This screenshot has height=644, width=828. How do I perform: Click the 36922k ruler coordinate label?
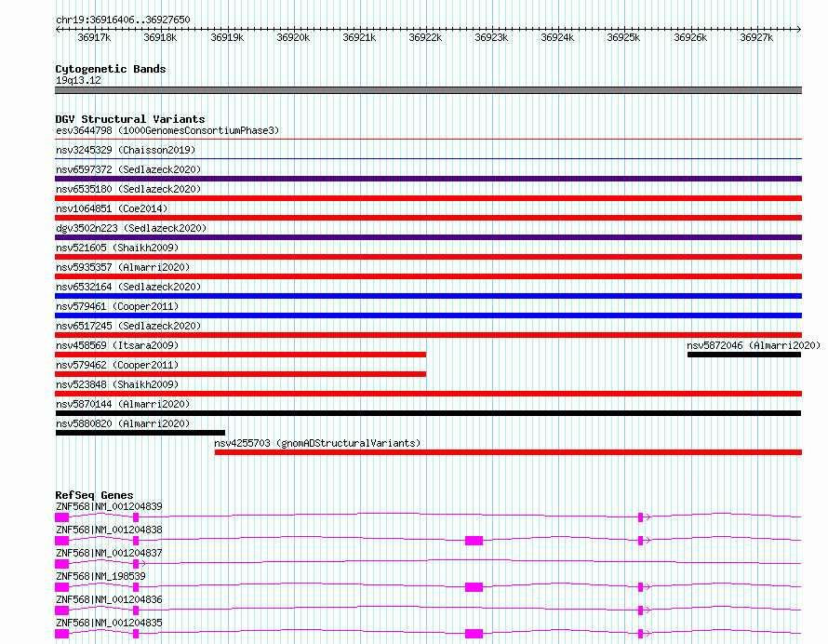(x=425, y=37)
